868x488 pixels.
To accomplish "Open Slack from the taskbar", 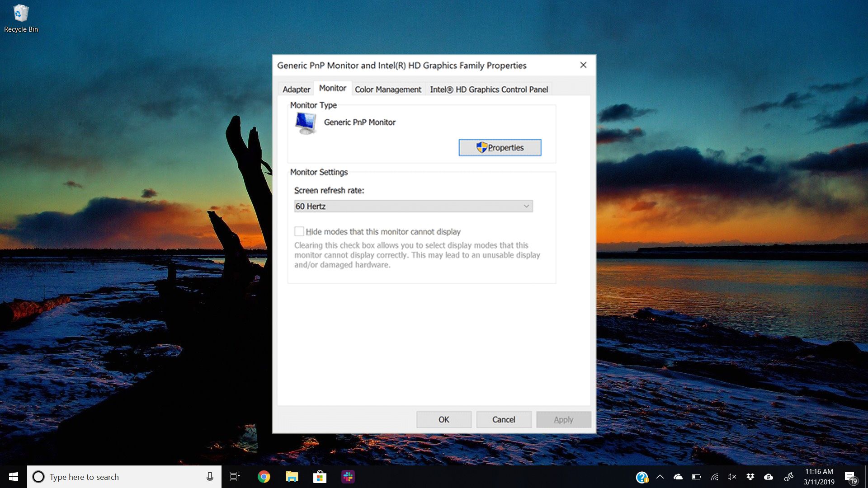I will [x=349, y=477].
